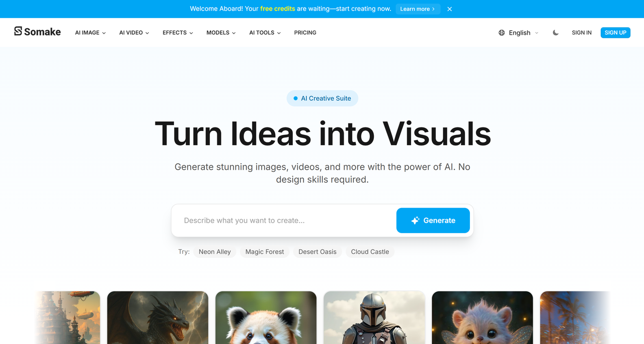Click the Somake logo icon
Image resolution: width=644 pixels, height=344 pixels.
[x=18, y=31]
